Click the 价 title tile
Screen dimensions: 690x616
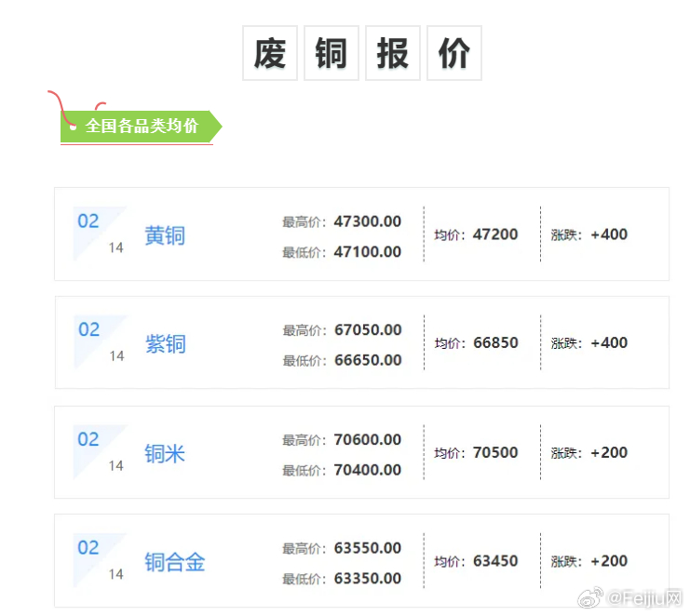click(x=454, y=53)
